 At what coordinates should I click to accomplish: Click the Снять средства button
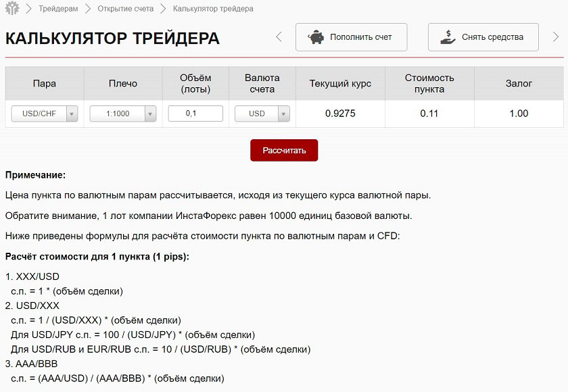point(483,37)
